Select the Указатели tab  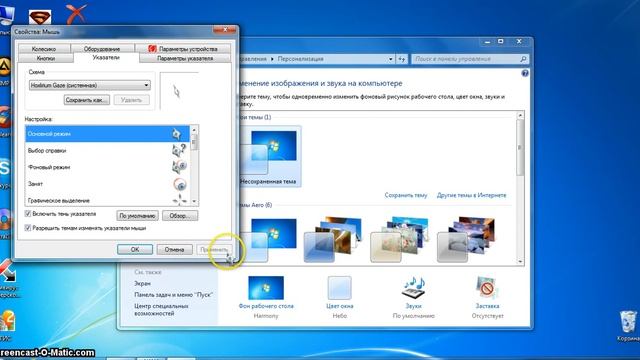coord(106,58)
